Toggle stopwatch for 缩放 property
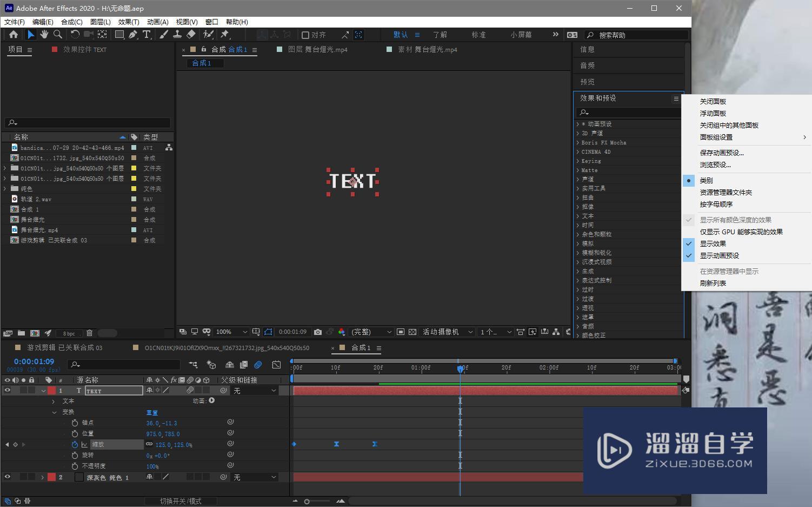The image size is (812, 507). coord(75,444)
